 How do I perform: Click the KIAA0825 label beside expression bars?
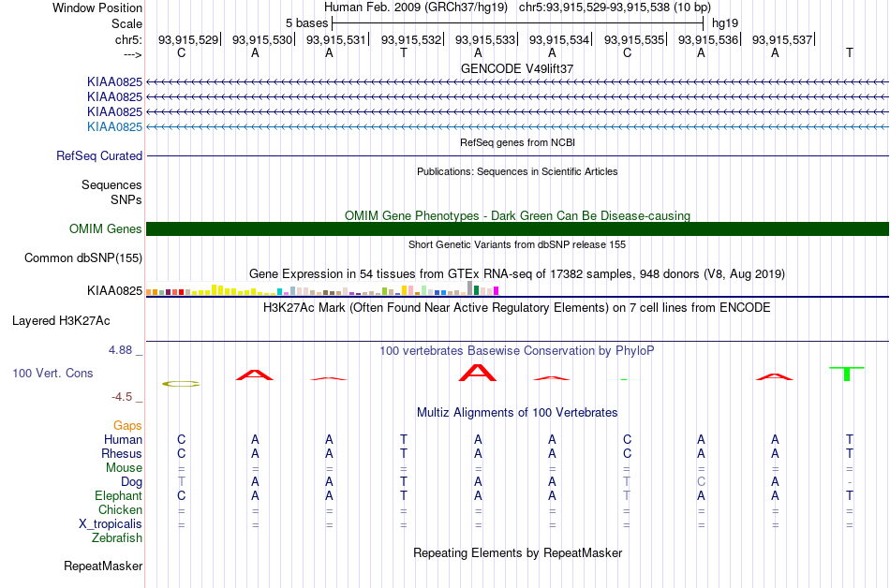(x=114, y=290)
